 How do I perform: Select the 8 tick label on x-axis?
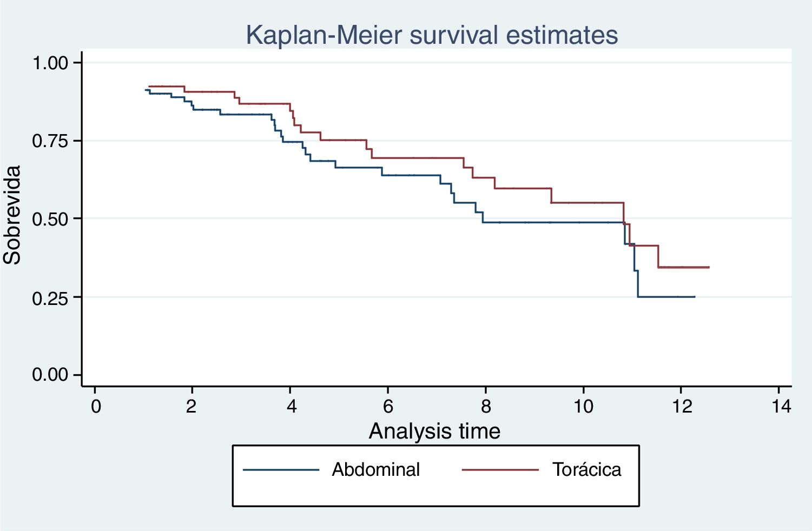(486, 406)
